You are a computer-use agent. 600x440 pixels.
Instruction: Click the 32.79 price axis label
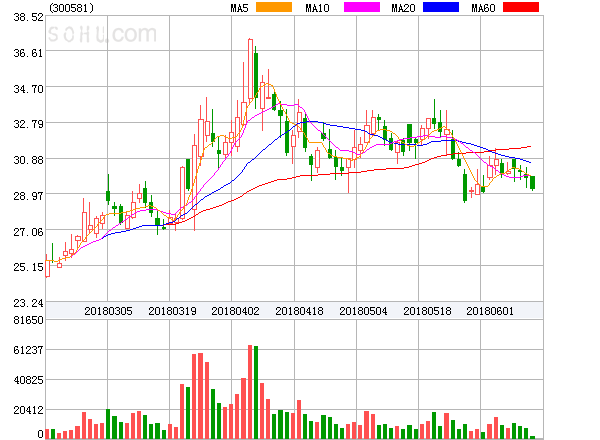(28, 124)
